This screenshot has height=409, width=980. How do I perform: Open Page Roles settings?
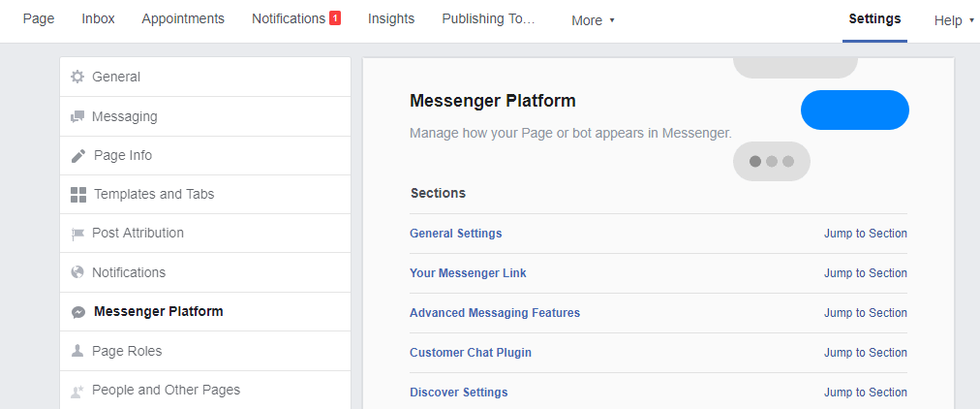(205, 351)
